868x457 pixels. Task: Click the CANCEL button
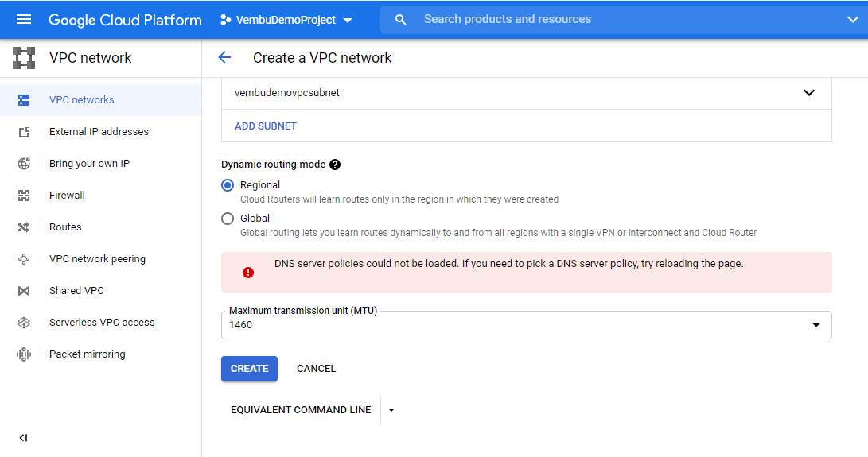point(316,369)
